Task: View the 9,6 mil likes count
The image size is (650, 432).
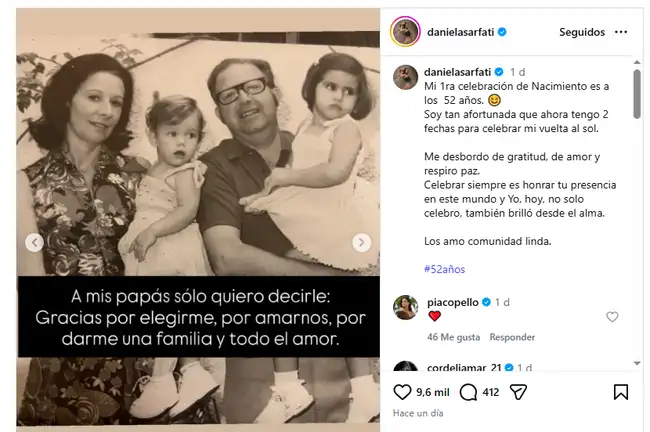Action: pyautogui.click(x=433, y=392)
